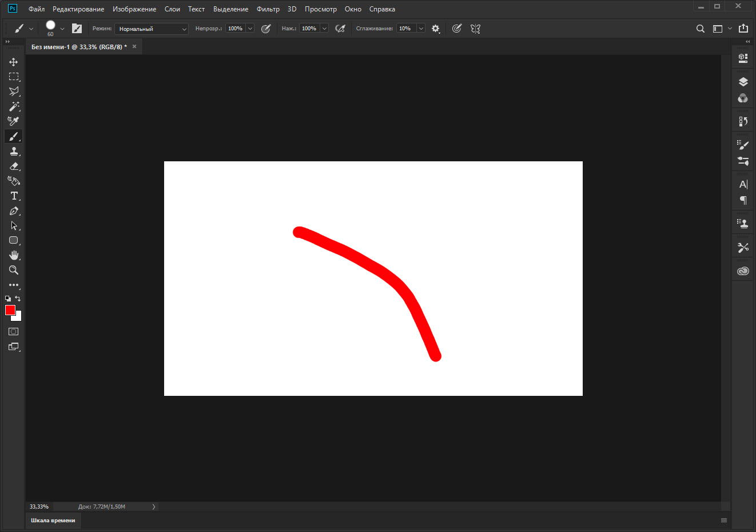Select the Eyedropper tool

[14, 121]
